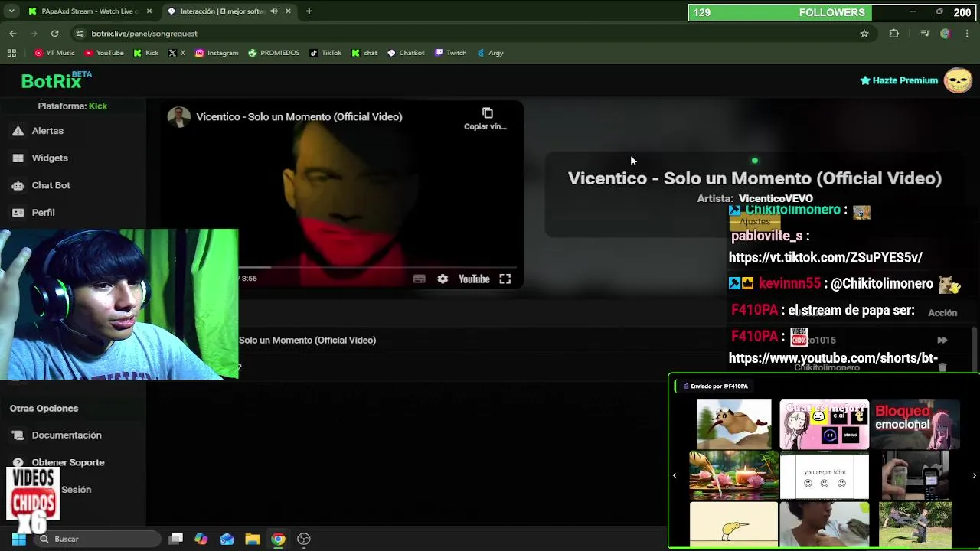This screenshot has height=551, width=980.
Task: Skip song with fast-forward icon
Action: click(x=942, y=340)
